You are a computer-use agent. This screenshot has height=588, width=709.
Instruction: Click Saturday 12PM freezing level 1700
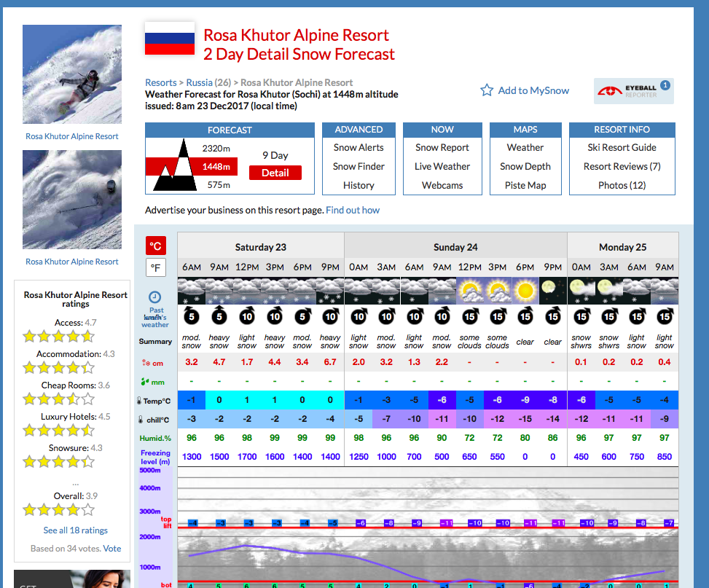coord(247,456)
